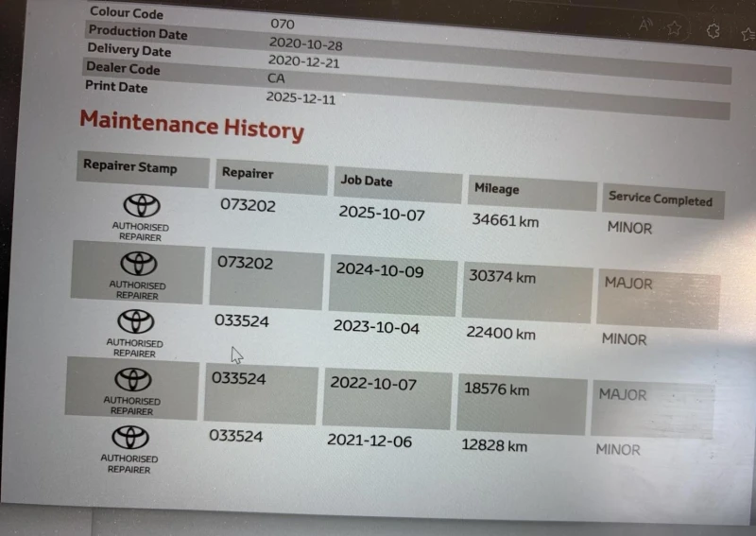
Task: Select repairer 073202 in the 2025-10-07 row
Action: pyautogui.click(x=248, y=205)
